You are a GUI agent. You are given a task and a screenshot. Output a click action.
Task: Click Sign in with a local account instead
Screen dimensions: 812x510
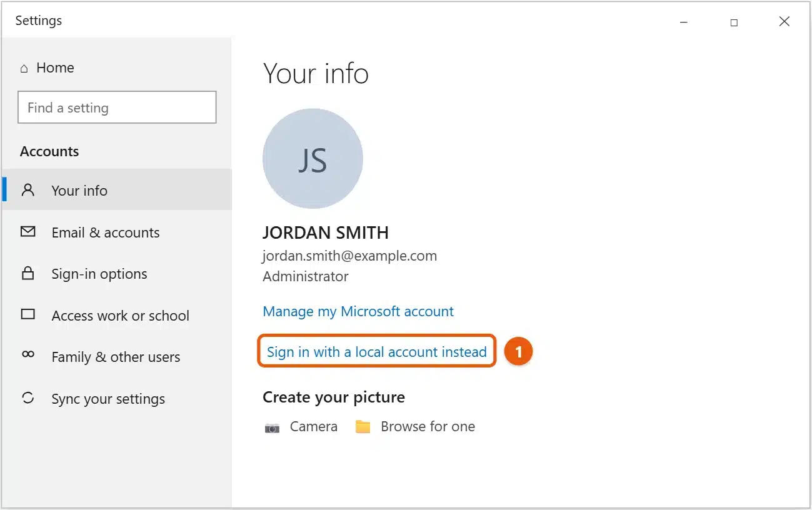376,352
